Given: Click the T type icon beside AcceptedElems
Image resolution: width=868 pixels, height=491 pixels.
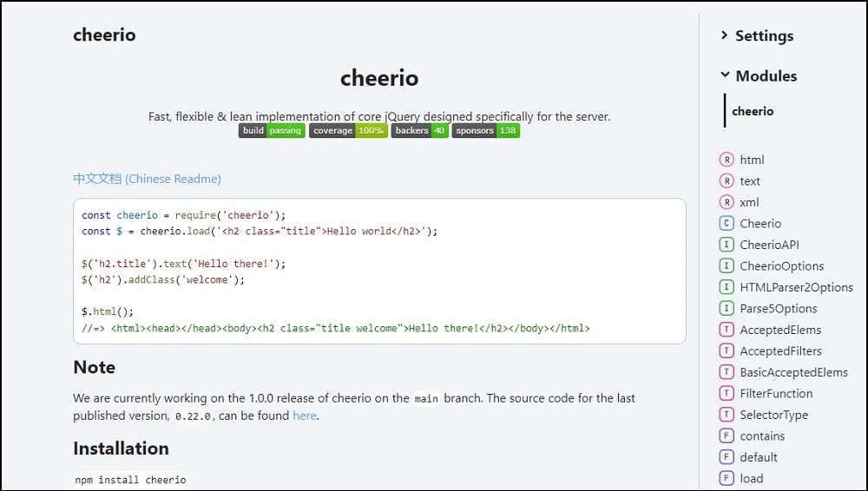Looking at the screenshot, I should pos(726,330).
